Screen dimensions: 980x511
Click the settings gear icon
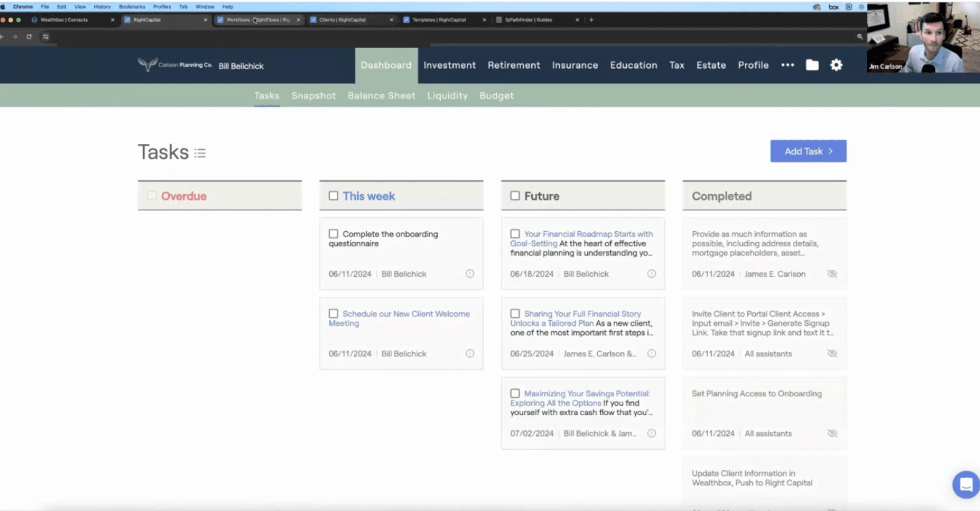point(836,65)
